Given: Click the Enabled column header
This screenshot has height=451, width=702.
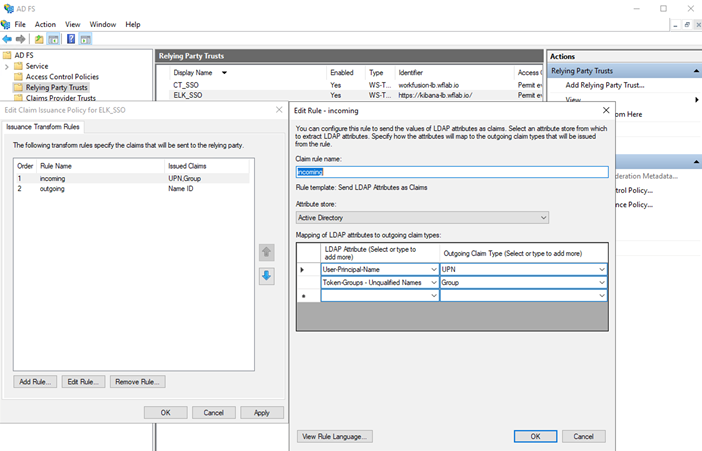Looking at the screenshot, I should [342, 73].
